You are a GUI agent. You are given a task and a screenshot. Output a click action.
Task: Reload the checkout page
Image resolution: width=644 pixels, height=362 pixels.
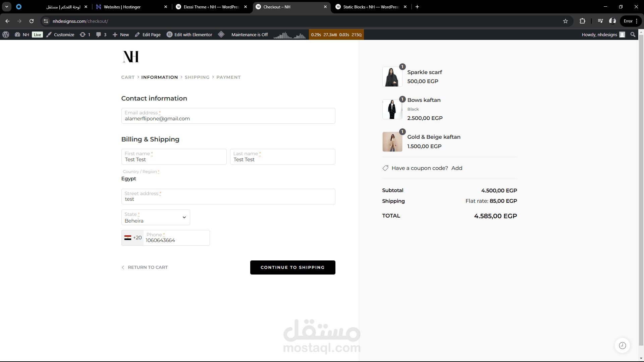[x=32, y=21]
